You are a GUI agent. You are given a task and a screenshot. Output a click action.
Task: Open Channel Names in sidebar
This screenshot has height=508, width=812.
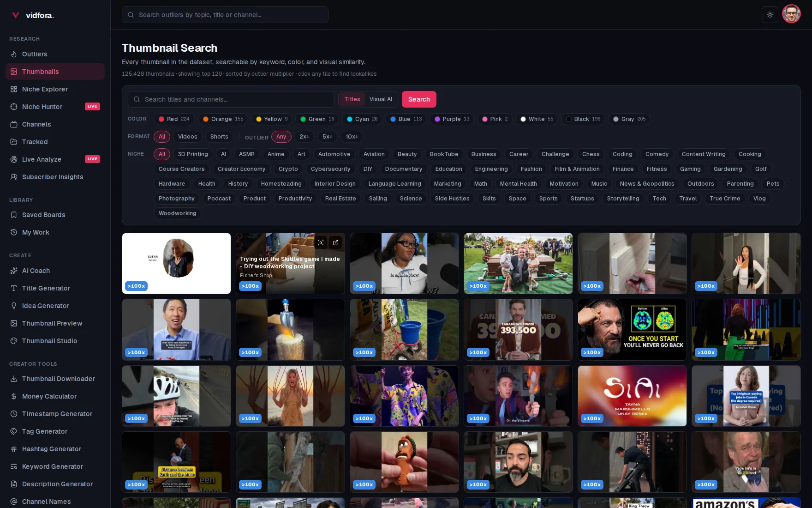55,502
